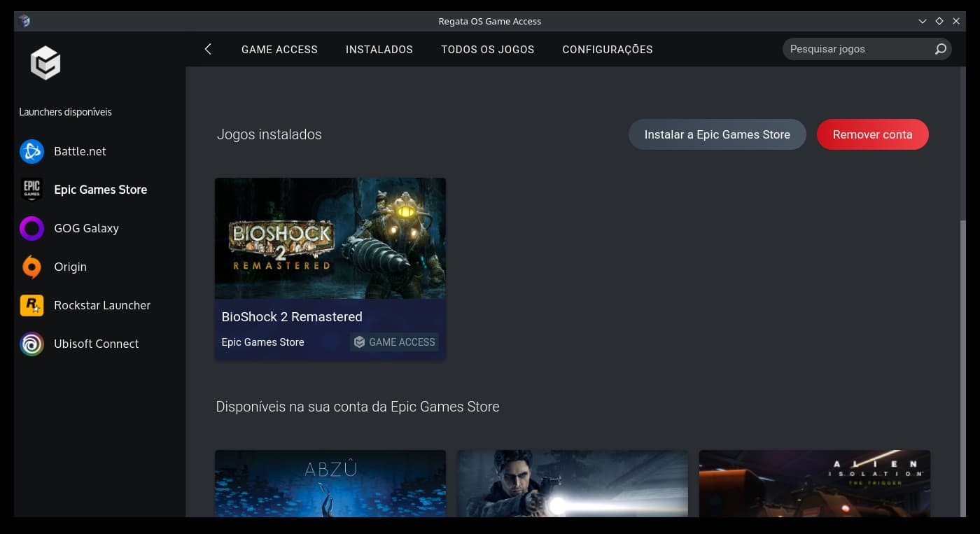Click the search magnifier icon
Screen dimensions: 980x534
pos(941,49)
